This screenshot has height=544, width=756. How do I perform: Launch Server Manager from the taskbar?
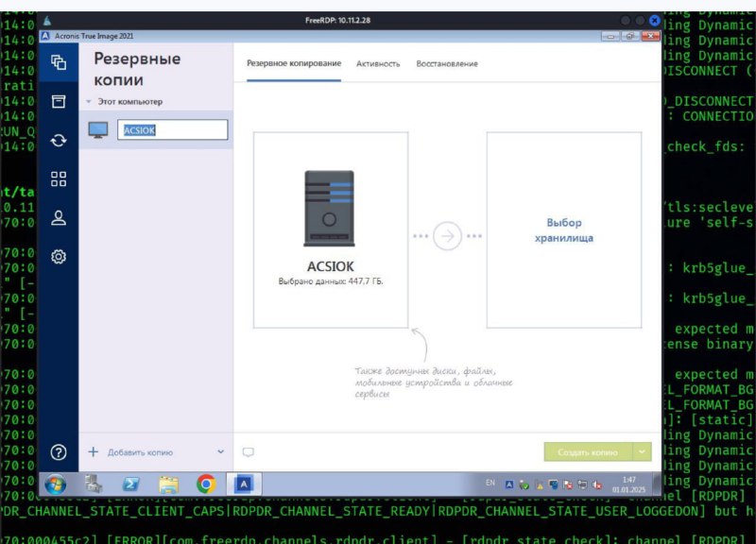click(93, 484)
